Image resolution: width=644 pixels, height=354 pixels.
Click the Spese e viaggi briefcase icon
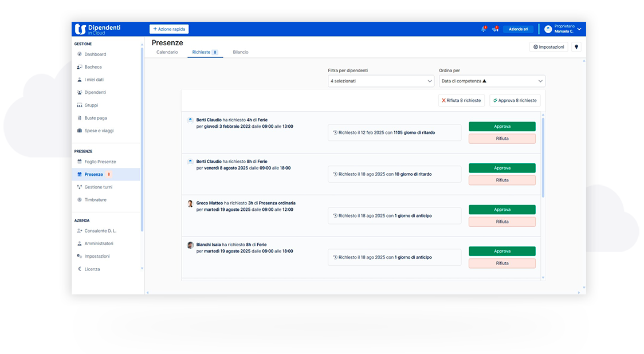(x=79, y=131)
